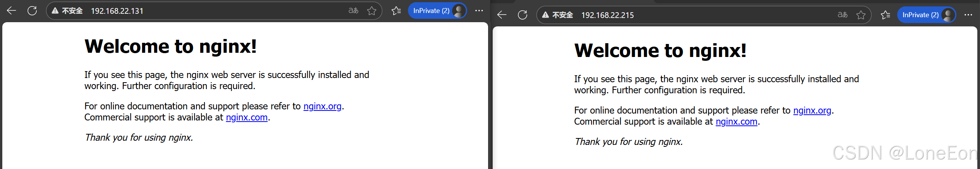Click the nginx.org link on the left page
Viewport: 980px width, 169px height.
pyautogui.click(x=322, y=106)
